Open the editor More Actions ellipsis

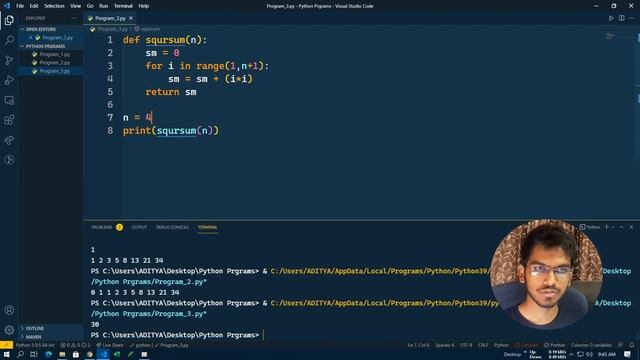(x=631, y=18)
